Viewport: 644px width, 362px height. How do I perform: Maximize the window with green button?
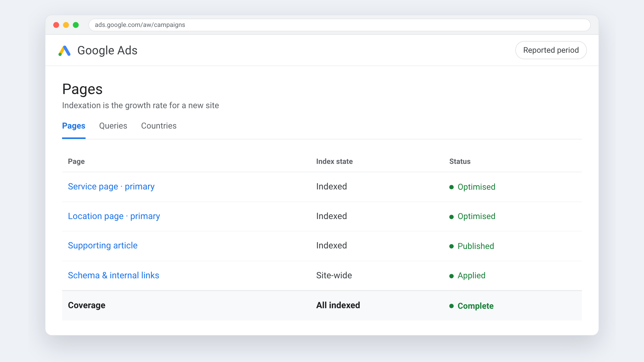coord(76,25)
